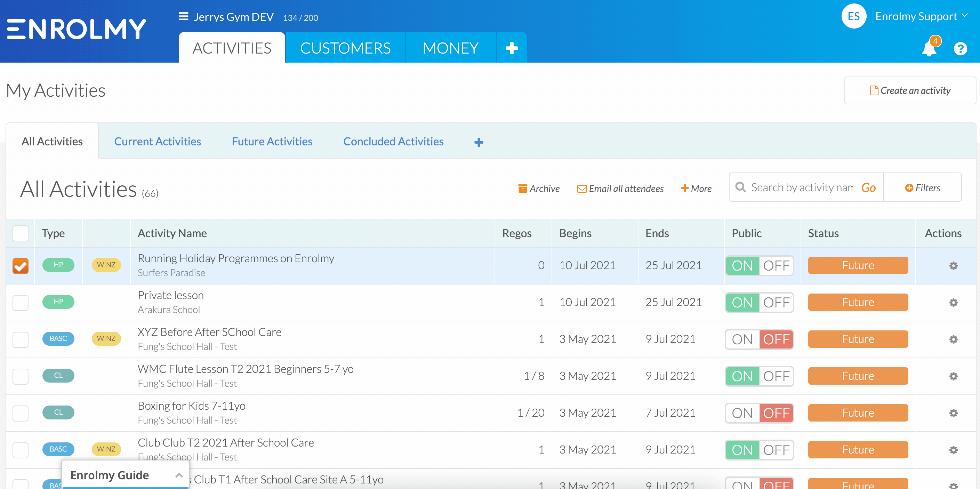Select the Private lesson row checkbox

[21, 303]
